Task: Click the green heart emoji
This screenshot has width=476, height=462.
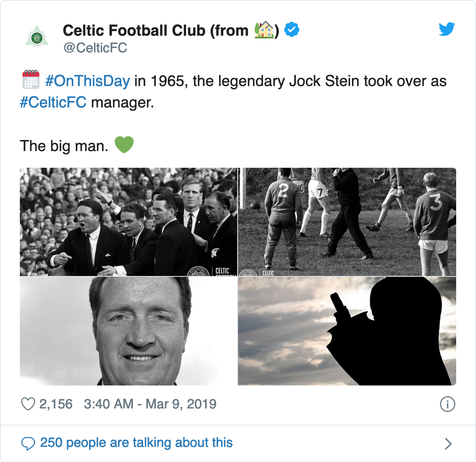Action: (x=125, y=145)
